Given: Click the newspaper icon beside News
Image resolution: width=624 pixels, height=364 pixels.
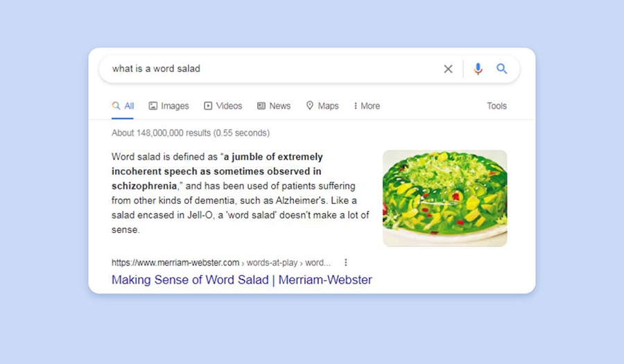Looking at the screenshot, I should tap(261, 106).
